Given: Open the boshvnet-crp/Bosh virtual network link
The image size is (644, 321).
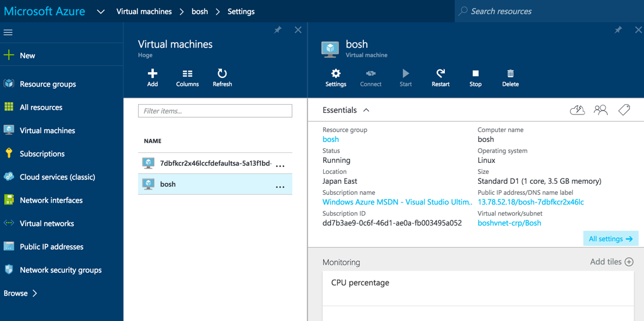Looking at the screenshot, I should pos(509,223).
